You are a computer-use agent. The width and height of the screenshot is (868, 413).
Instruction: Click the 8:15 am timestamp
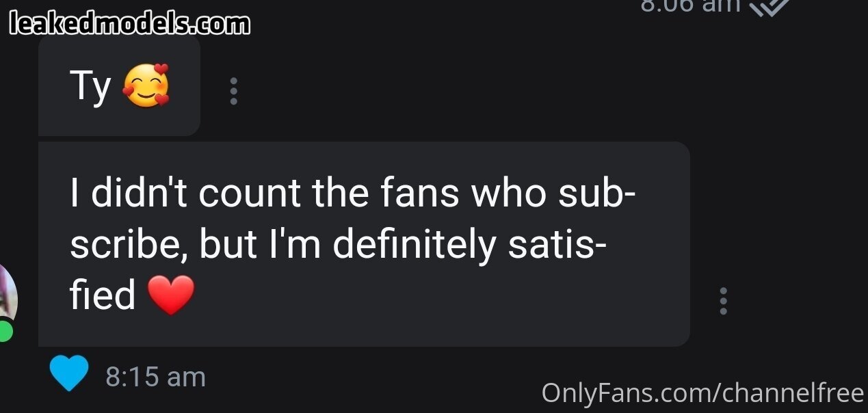click(155, 377)
